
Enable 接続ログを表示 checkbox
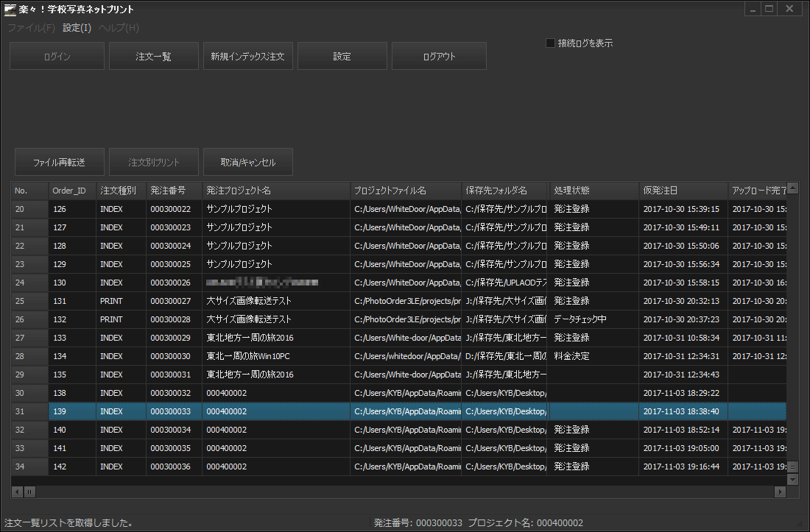point(550,43)
